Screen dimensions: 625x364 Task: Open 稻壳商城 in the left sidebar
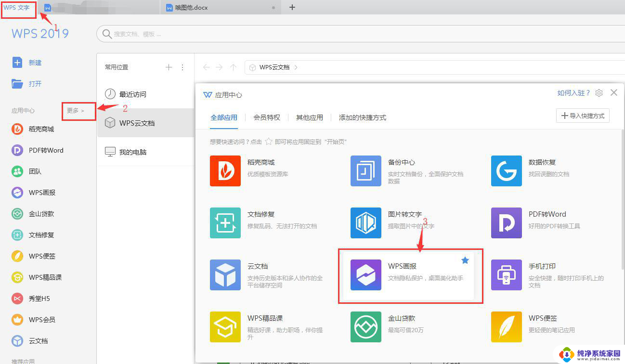pos(33,129)
